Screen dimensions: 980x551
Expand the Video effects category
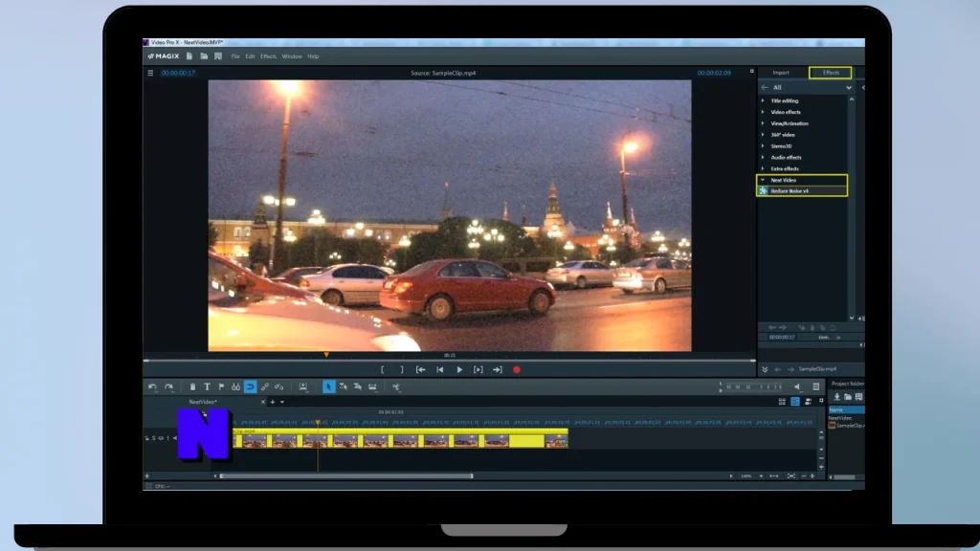click(763, 112)
